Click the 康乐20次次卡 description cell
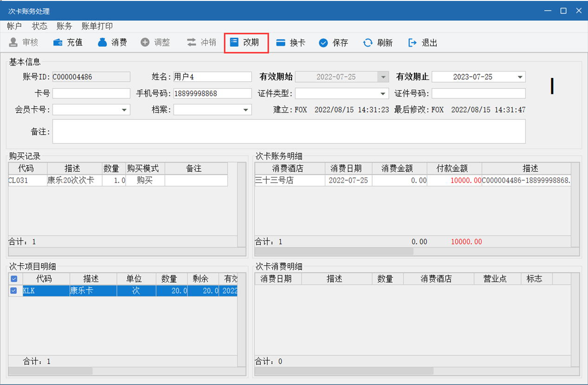Image resolution: width=588 pixels, height=385 pixels. point(74,180)
